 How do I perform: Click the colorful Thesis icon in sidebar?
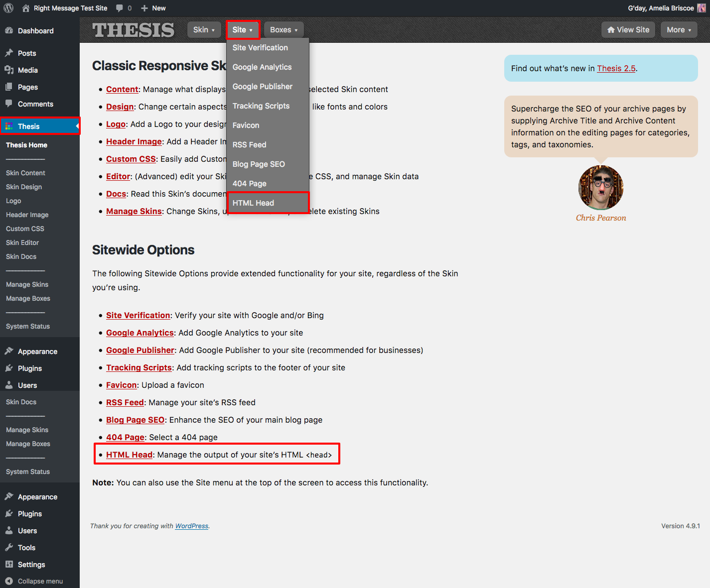tap(9, 126)
